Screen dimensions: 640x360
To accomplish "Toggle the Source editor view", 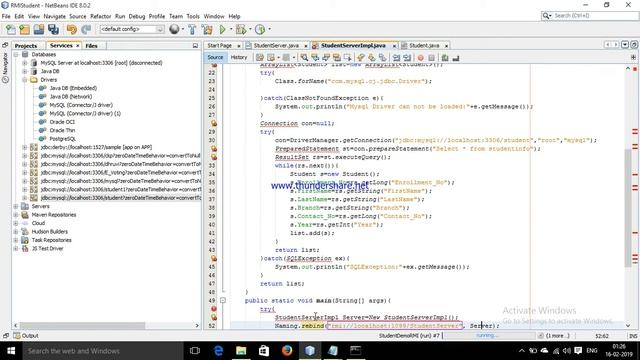I will tap(215, 58).
